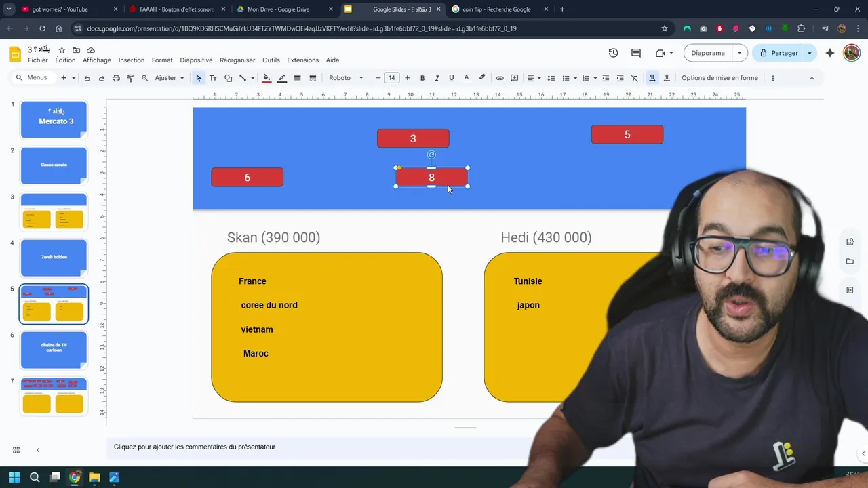The image size is (868, 488).
Task: Select slide 6 thumbnail chaine de TV
Action: [54, 350]
